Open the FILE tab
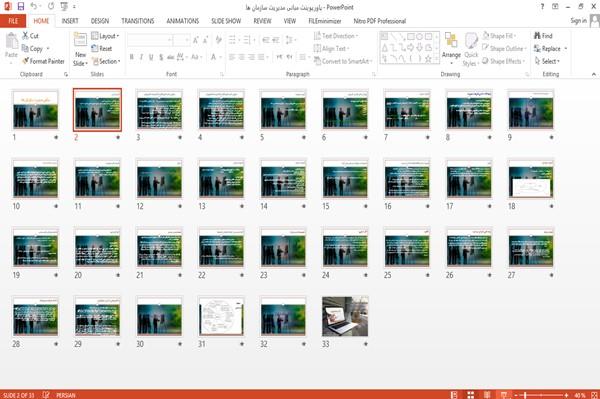600x399 pixels. [x=13, y=21]
